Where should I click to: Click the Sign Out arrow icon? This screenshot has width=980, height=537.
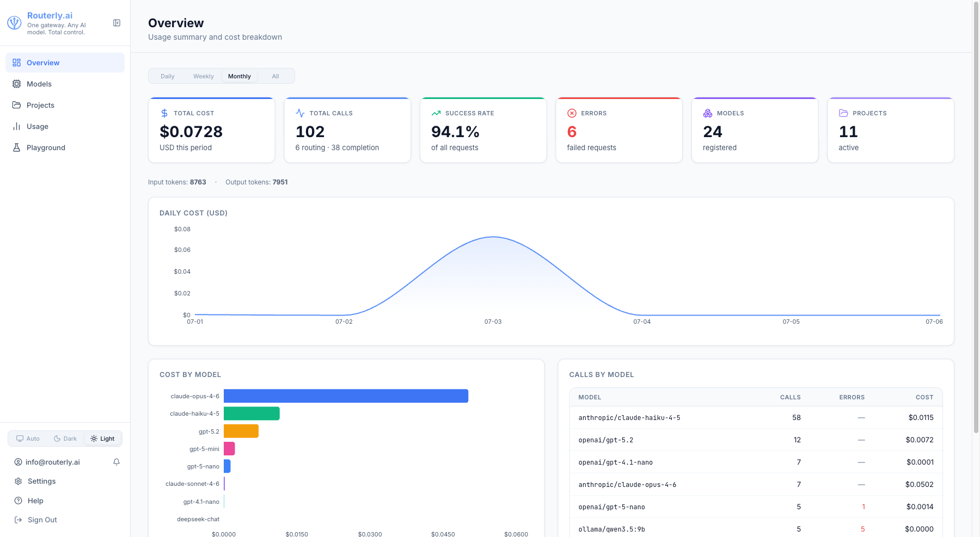pyautogui.click(x=18, y=520)
